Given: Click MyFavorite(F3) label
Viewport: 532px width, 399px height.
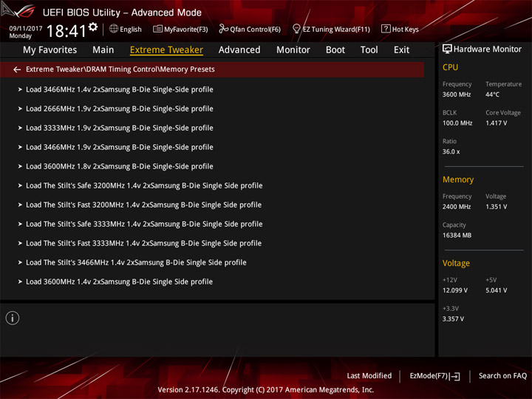Looking at the screenshot, I should (186, 30).
